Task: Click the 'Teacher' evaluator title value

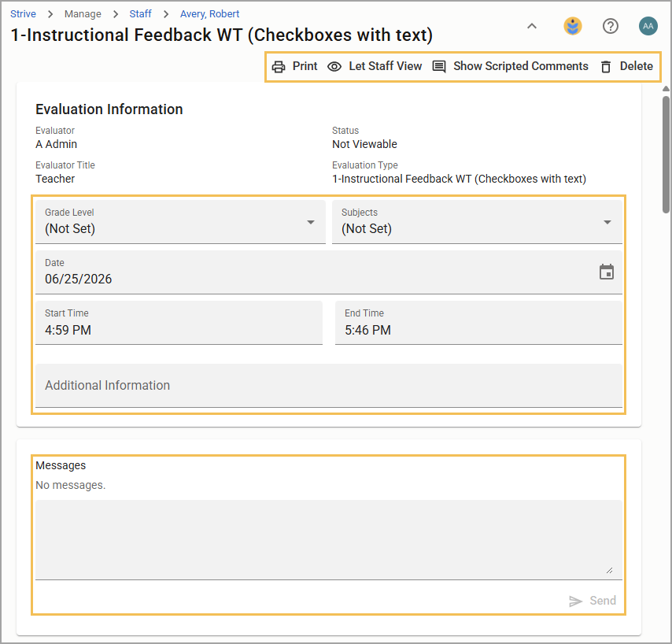Action: 55,179
